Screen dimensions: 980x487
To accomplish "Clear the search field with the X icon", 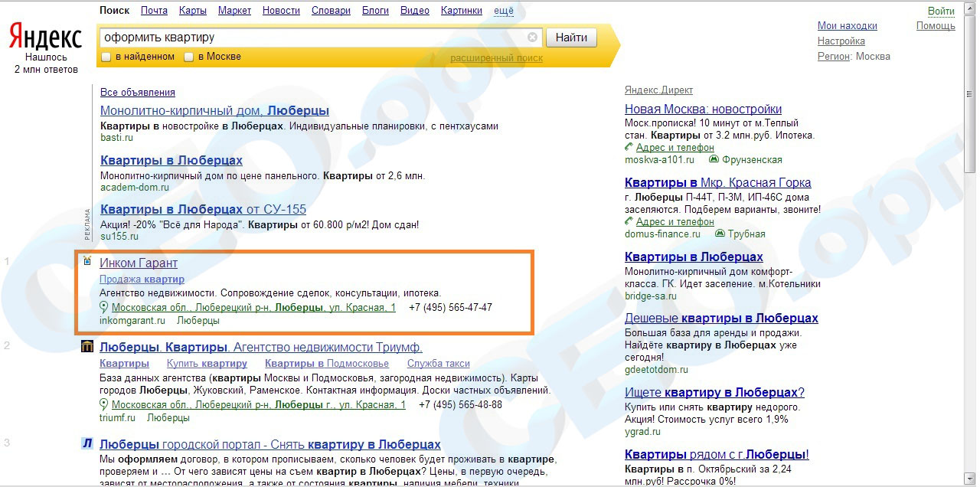I will [x=533, y=38].
